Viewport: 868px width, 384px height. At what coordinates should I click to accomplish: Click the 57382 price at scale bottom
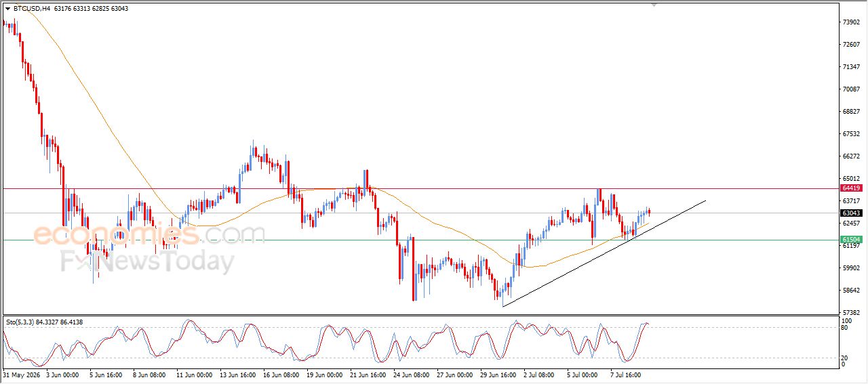coord(851,312)
